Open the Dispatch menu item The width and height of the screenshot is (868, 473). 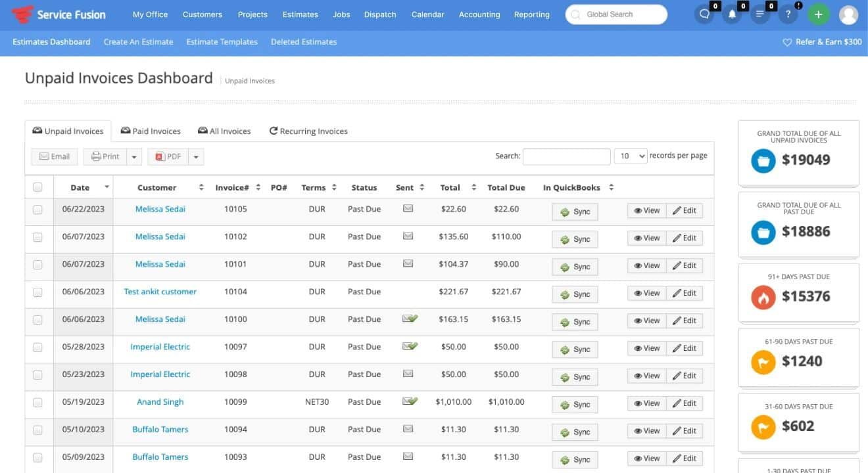coord(380,14)
